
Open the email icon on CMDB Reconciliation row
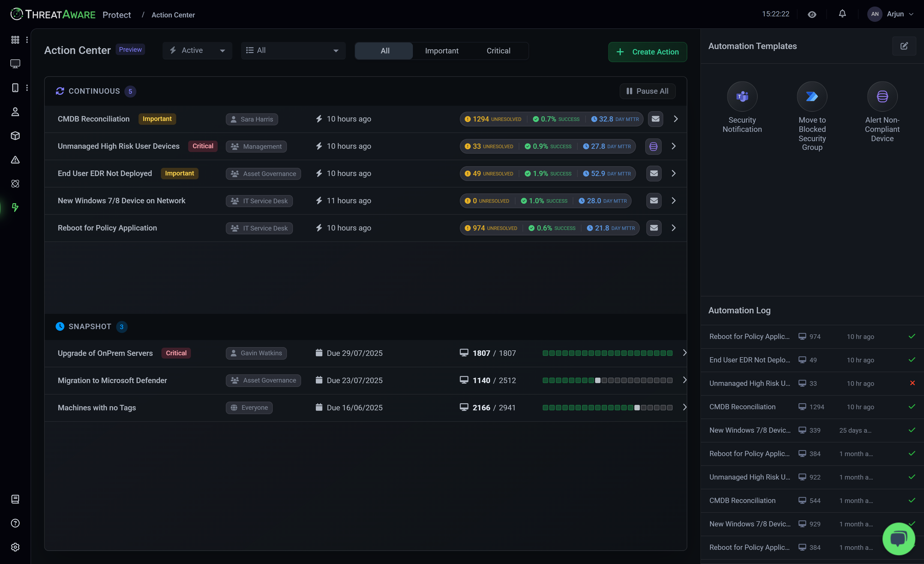pos(656,119)
